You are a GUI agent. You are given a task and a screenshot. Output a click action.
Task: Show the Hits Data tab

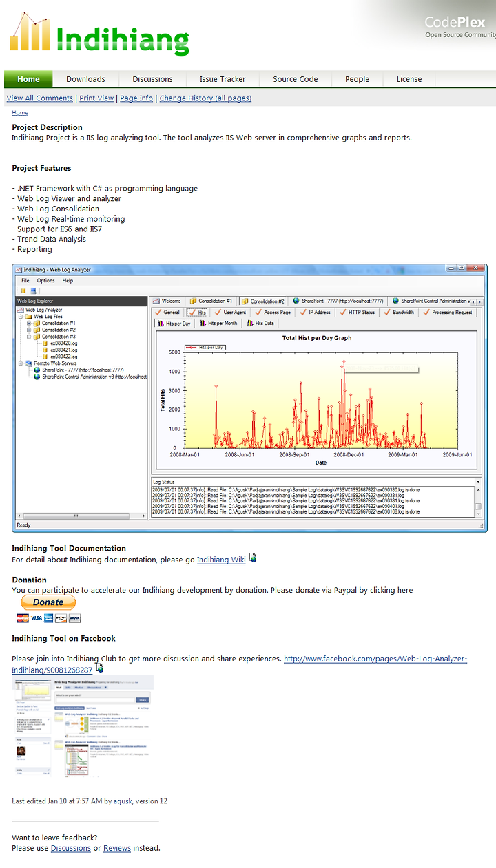261,323
